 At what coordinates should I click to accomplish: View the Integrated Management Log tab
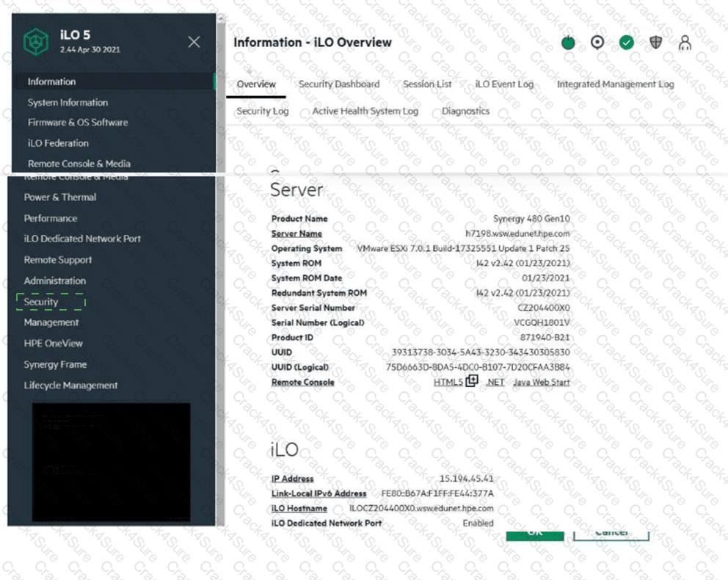click(615, 84)
